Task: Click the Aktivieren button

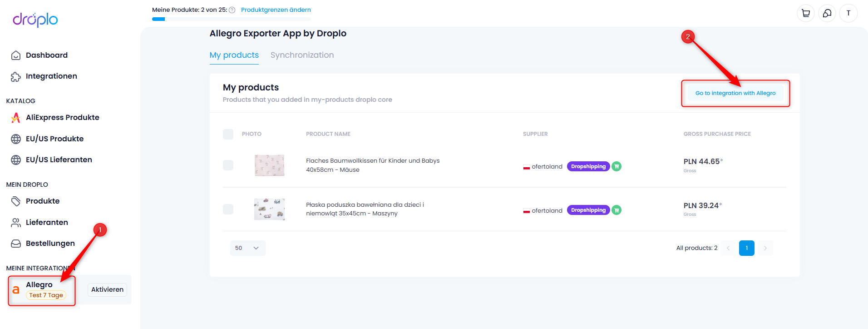Action: pyautogui.click(x=107, y=290)
